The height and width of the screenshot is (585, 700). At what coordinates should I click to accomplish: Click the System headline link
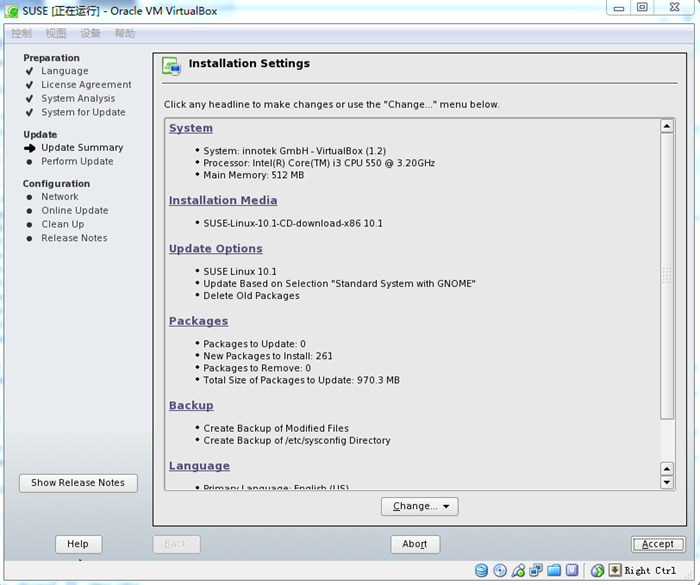tap(191, 128)
